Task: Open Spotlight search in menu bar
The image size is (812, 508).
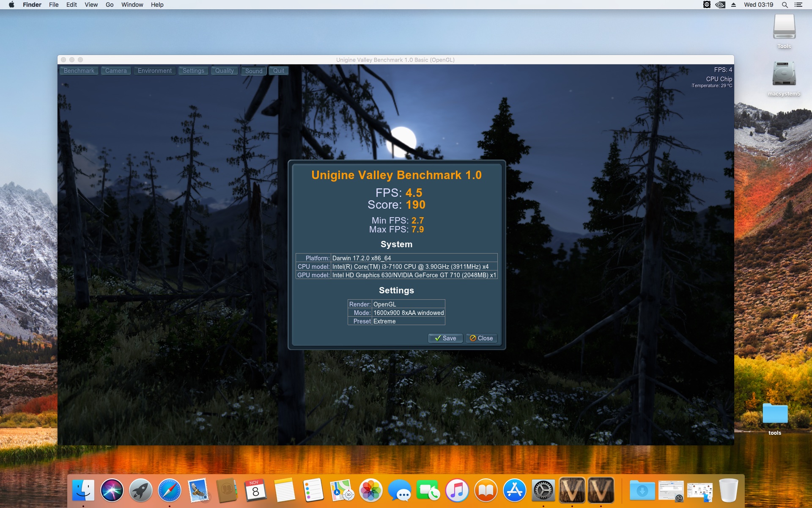Action: (x=785, y=5)
